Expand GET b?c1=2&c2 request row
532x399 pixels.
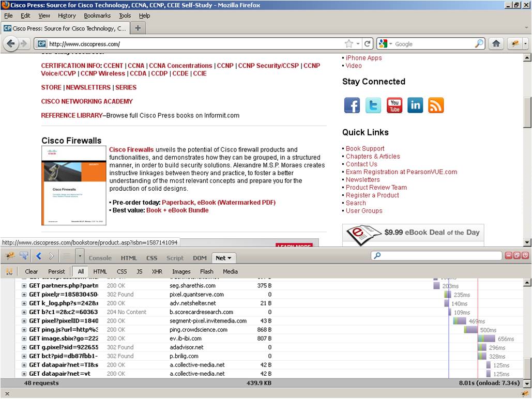[x=24, y=312]
